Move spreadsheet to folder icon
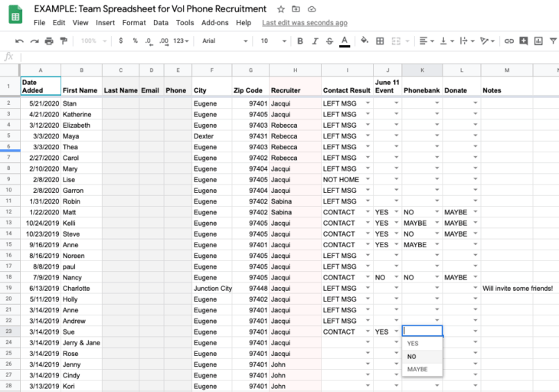This screenshot has height=392, width=559. [x=296, y=9]
